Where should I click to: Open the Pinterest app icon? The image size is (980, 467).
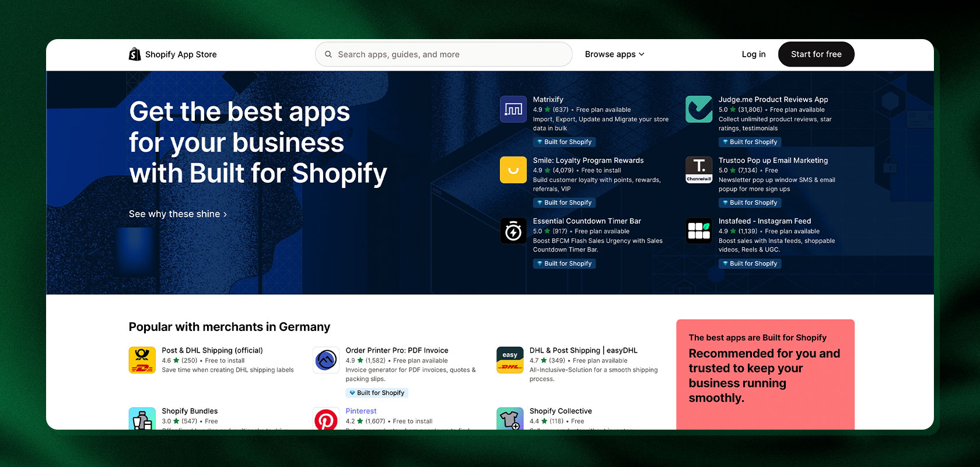pyautogui.click(x=326, y=419)
